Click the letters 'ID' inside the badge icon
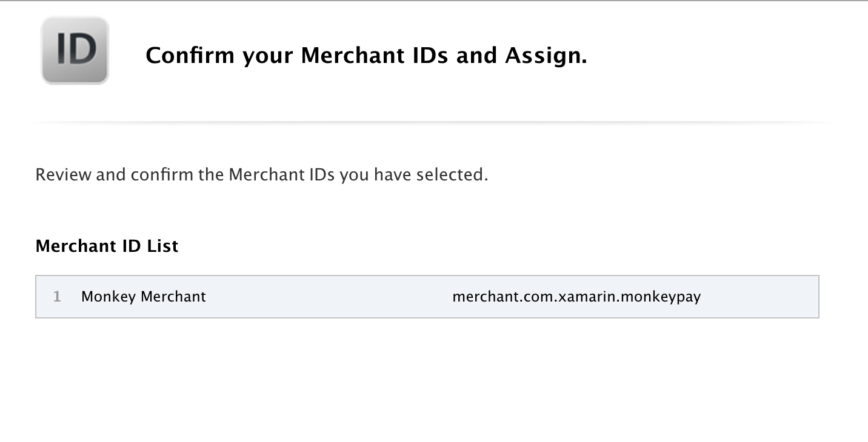Viewport: 868px width, 442px height. tap(76, 49)
